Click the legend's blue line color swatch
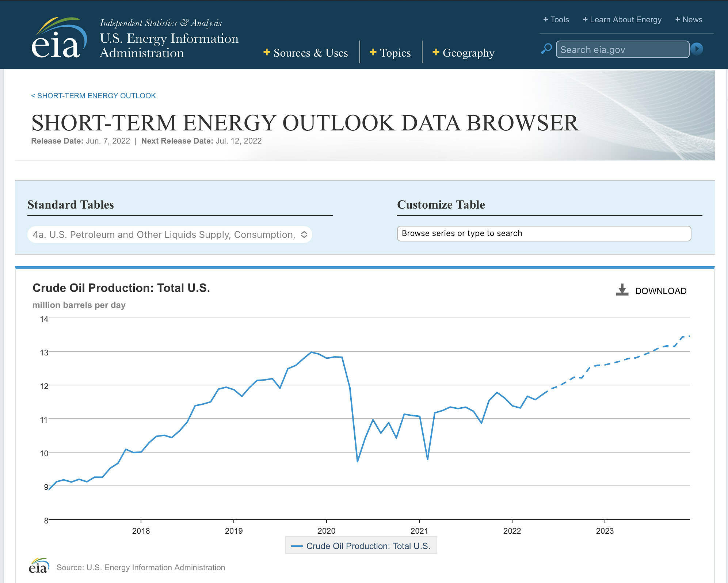 pyautogui.click(x=297, y=546)
